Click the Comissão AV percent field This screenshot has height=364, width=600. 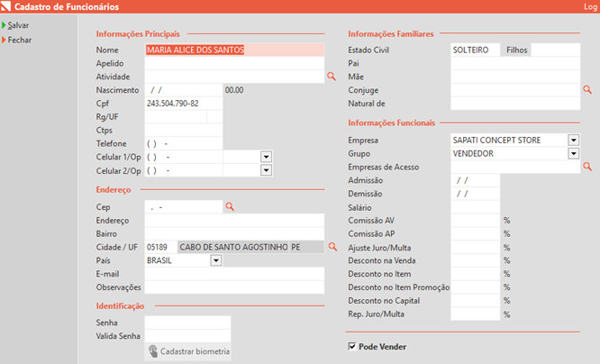point(476,221)
